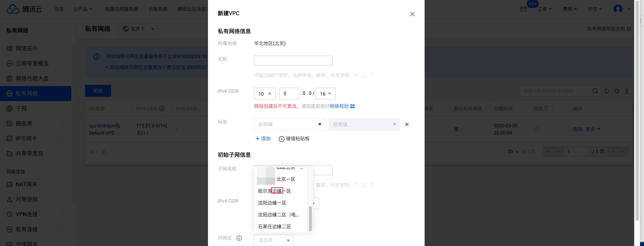
Task: Click the refresh list icon
Action: click(x=607, y=91)
